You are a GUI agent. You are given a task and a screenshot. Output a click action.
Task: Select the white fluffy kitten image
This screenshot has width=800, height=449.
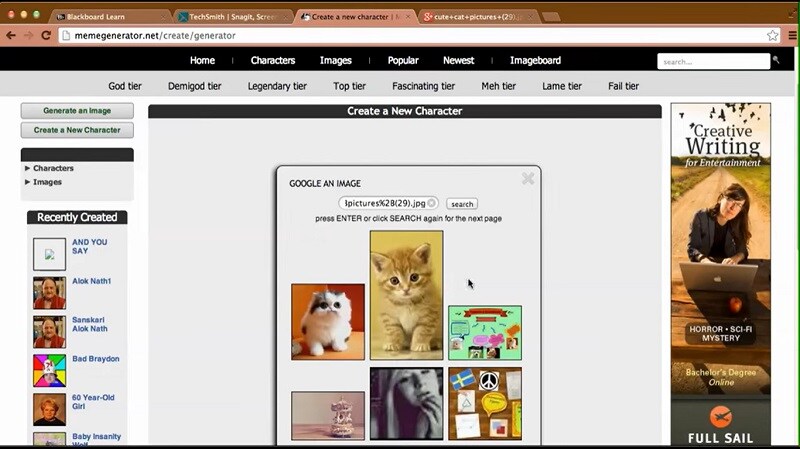[x=328, y=322]
